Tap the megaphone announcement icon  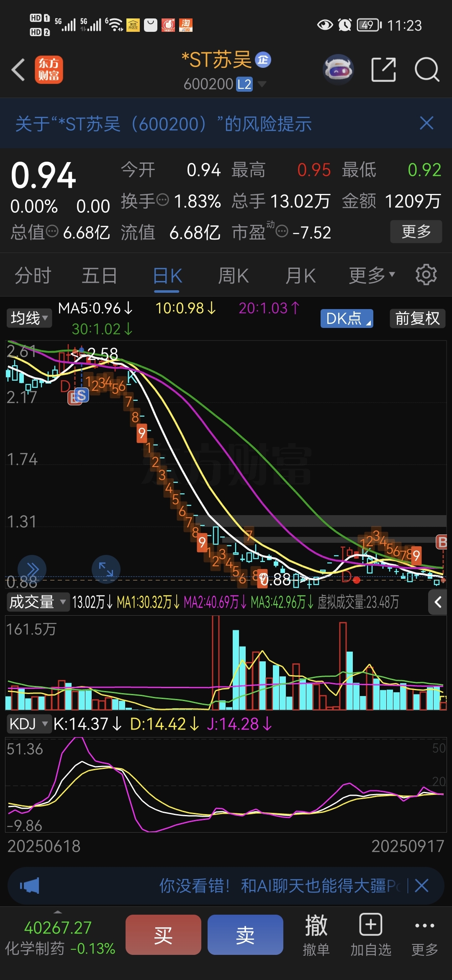pyautogui.click(x=29, y=886)
